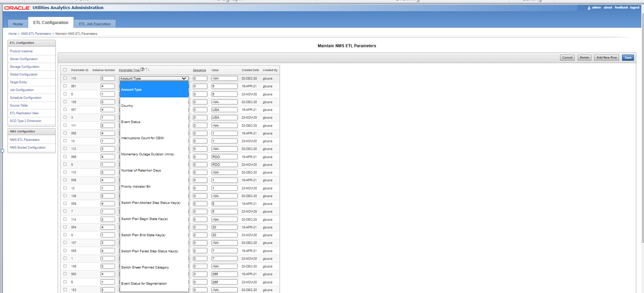Select the checkbox for Parameter ID 561

(65, 86)
